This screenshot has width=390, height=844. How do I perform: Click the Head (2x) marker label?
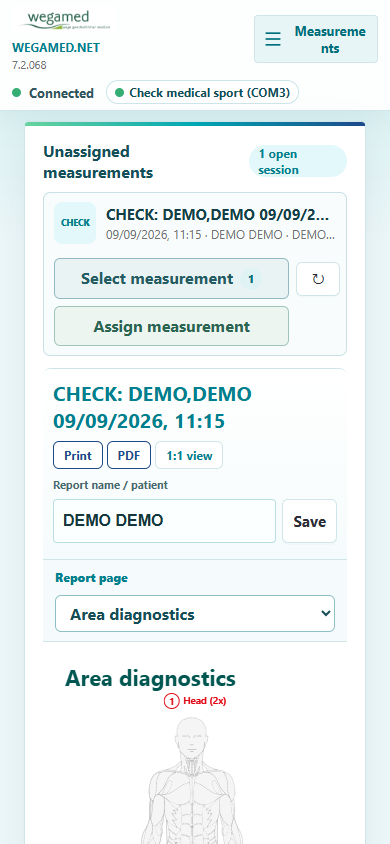pos(195,701)
